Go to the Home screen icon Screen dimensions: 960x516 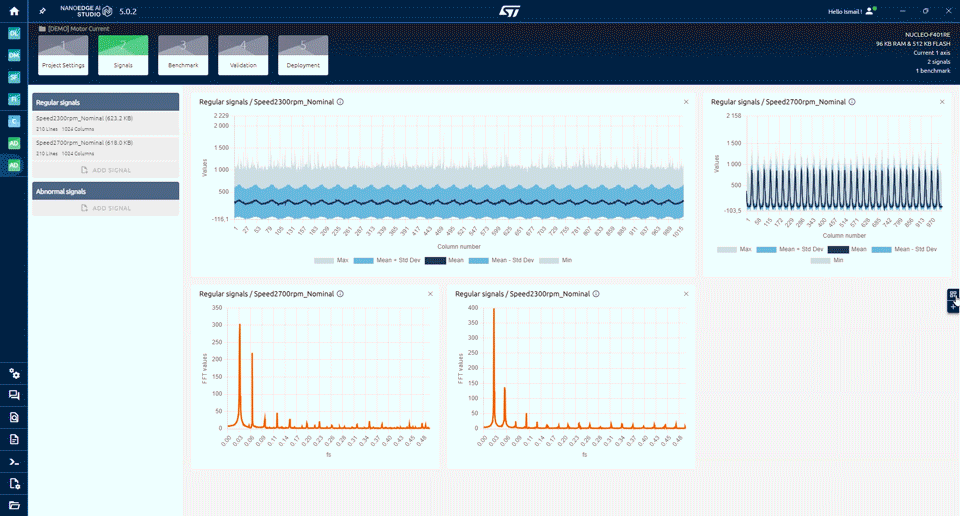(14, 10)
